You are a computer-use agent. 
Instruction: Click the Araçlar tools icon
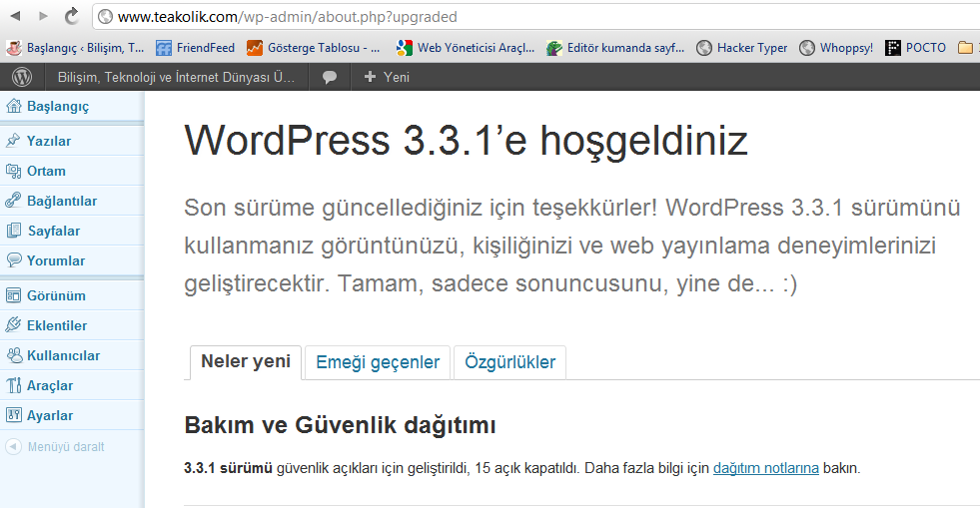click(x=13, y=385)
